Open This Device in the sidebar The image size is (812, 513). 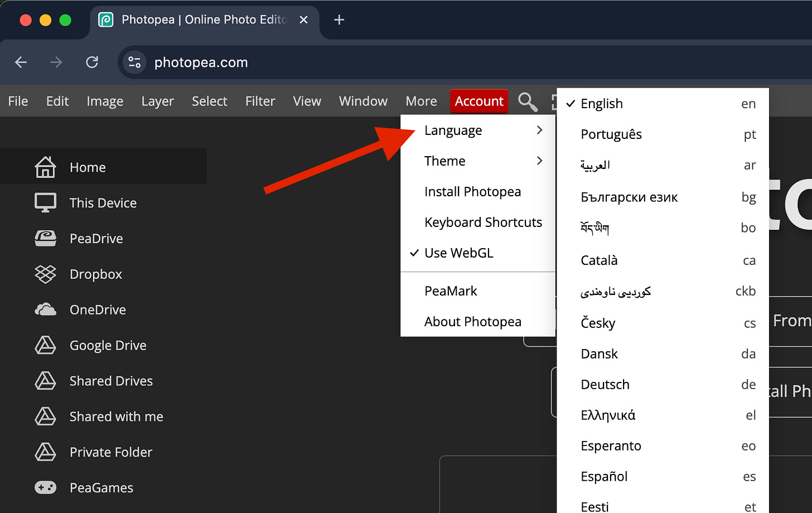(x=103, y=202)
